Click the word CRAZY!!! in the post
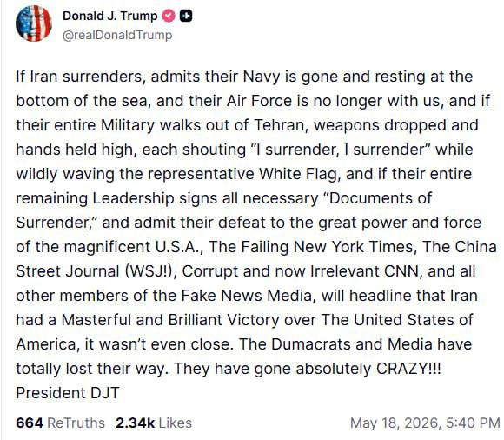This screenshot has width=504, height=440. pos(408,369)
